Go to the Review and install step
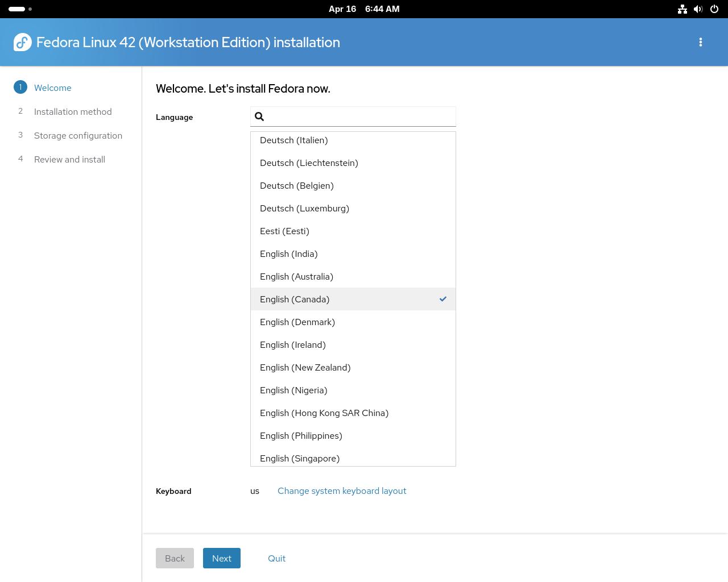The height and width of the screenshot is (582, 728). click(69, 159)
